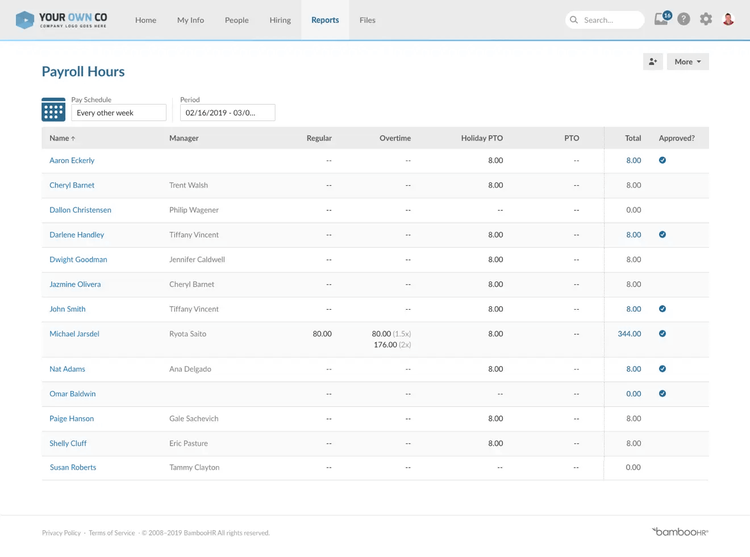Screen dimensions: 750x557
Task: Open Aaron Eckerly's profile link
Action: (72, 160)
